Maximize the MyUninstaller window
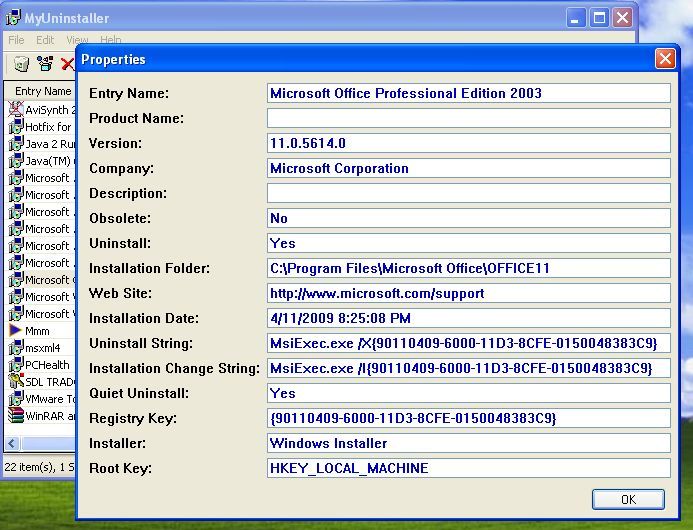 599,18
